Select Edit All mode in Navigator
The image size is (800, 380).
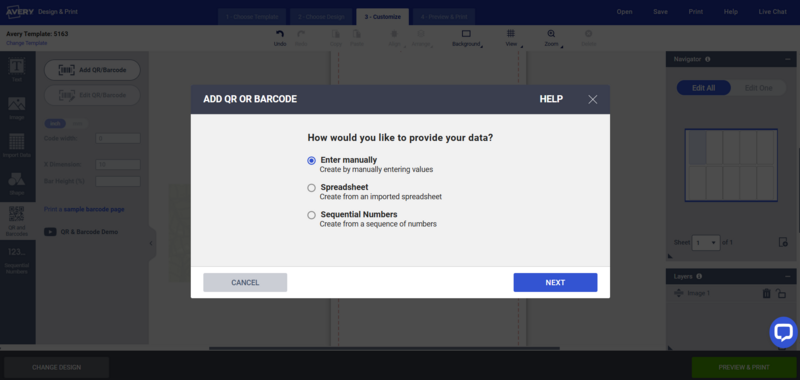(704, 88)
